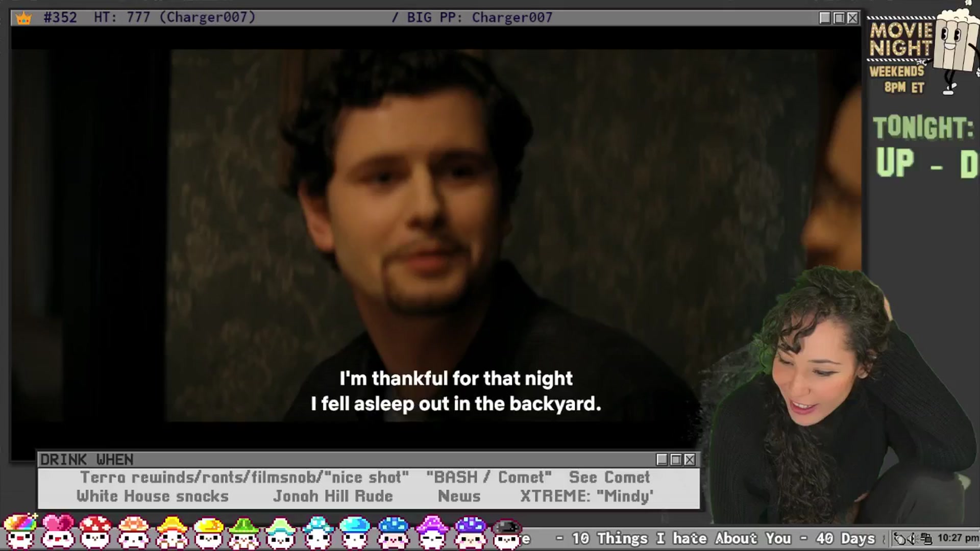Click the dark blue spotted mushroom icon
This screenshot has height=551, width=980.
393,532
